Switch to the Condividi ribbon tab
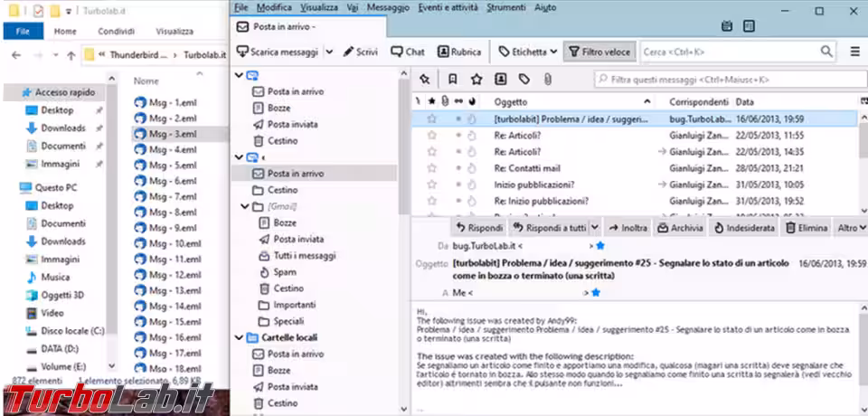The height and width of the screenshot is (416, 868). (x=116, y=31)
